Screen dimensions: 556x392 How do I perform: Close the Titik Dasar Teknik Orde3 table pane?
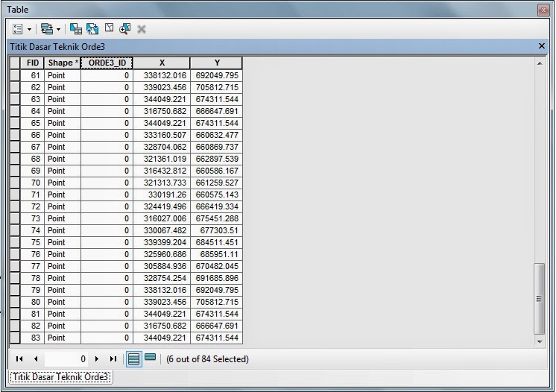click(x=541, y=46)
